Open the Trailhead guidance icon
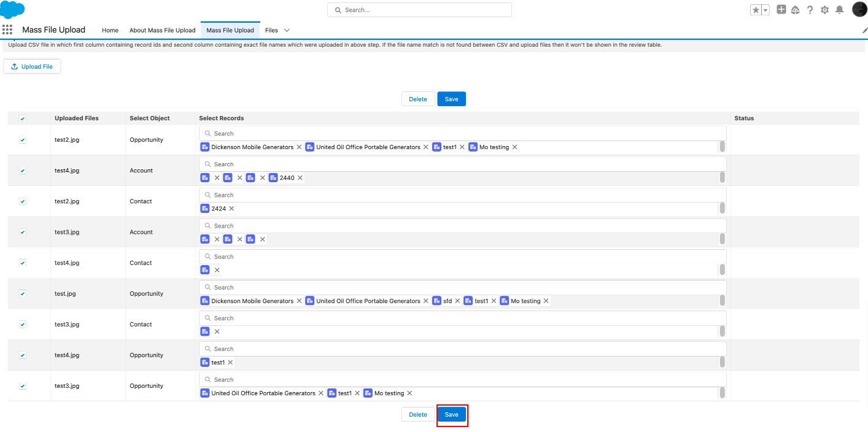Screen dimensions: 868x432 pyautogui.click(x=796, y=10)
